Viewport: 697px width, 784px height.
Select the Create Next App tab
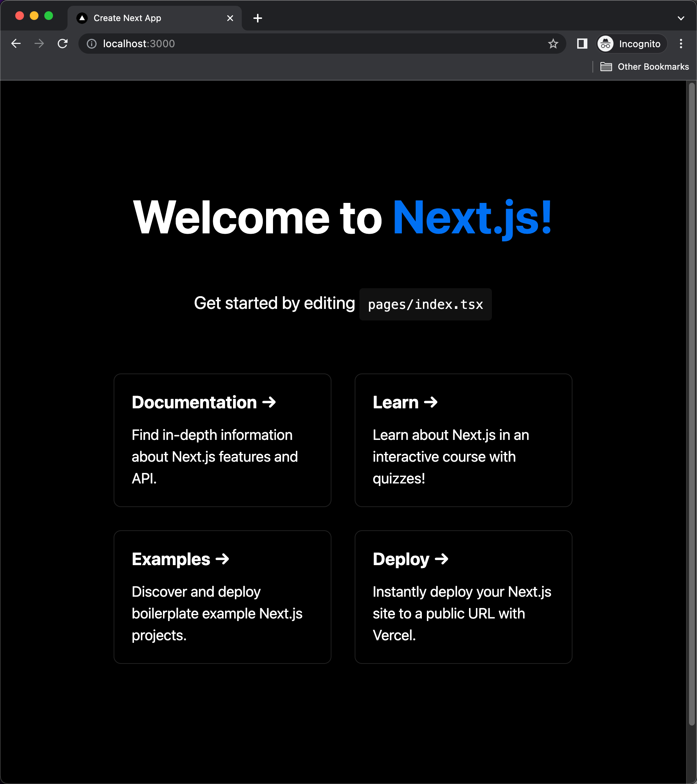click(x=155, y=18)
